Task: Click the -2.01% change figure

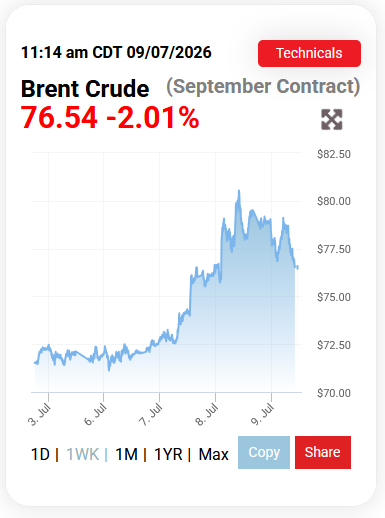Action: click(x=153, y=117)
